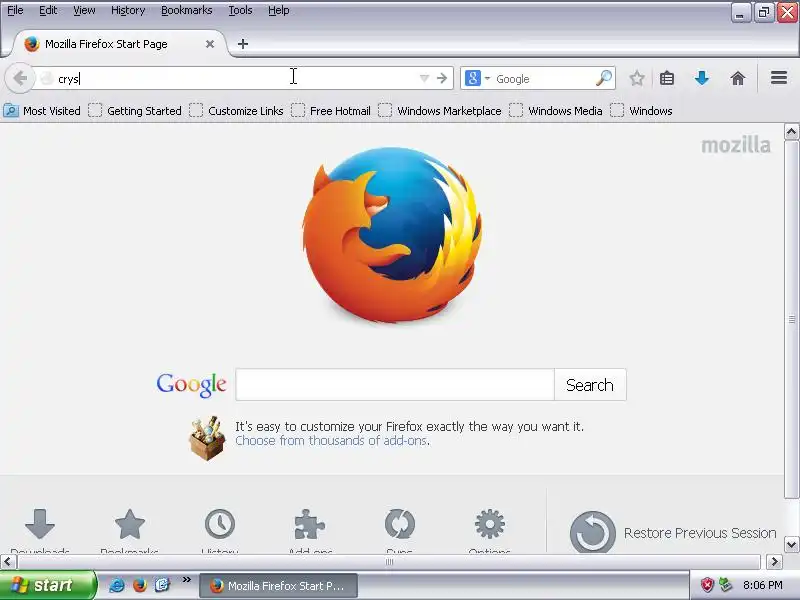Screen dimensions: 800x600
Task: Open Windows Marketplace bookmark
Action: click(x=440, y=111)
